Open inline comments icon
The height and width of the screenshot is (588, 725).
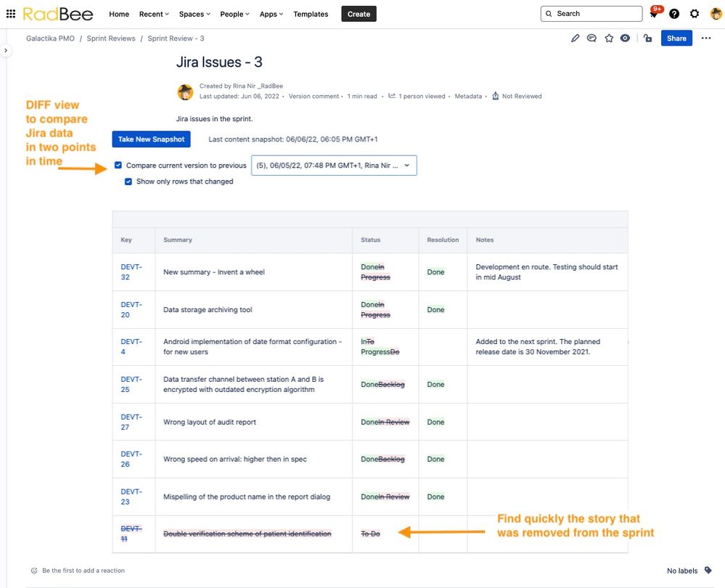pyautogui.click(x=591, y=38)
